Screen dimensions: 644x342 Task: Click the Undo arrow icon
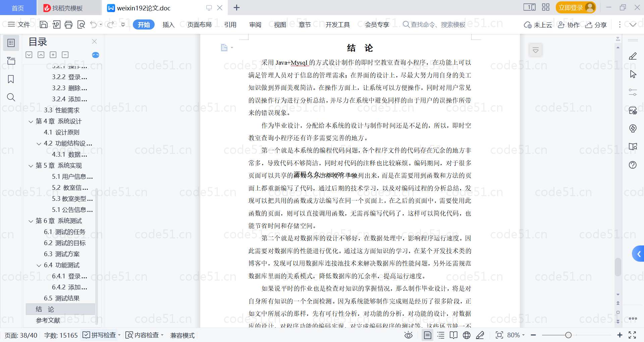(x=94, y=24)
